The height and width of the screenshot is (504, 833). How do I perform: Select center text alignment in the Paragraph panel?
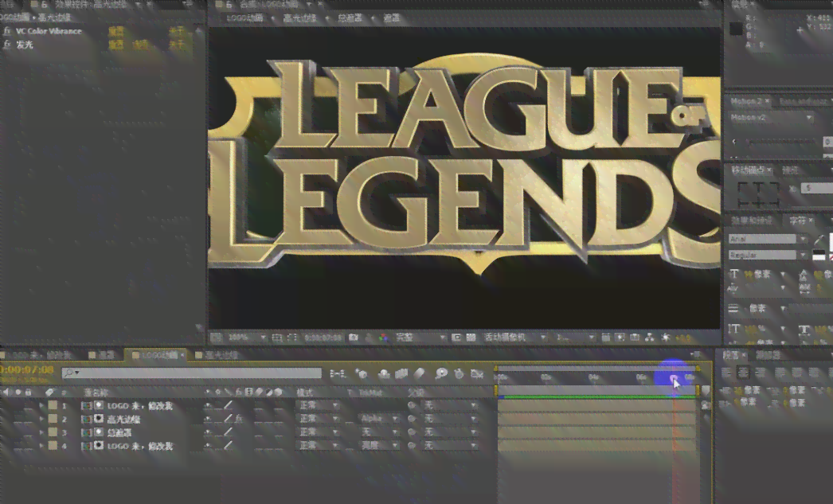(743, 373)
